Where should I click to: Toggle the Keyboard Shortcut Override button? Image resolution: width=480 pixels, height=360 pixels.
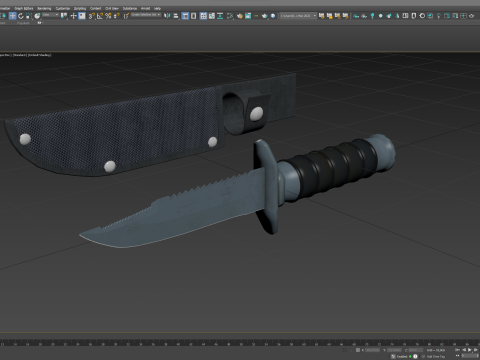coord(82,16)
